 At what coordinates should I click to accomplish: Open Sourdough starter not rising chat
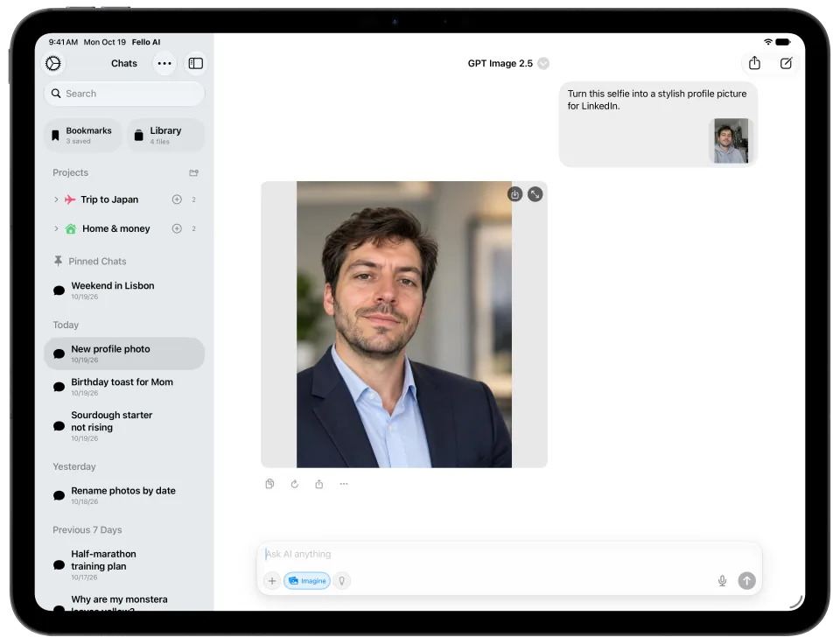[x=124, y=426]
